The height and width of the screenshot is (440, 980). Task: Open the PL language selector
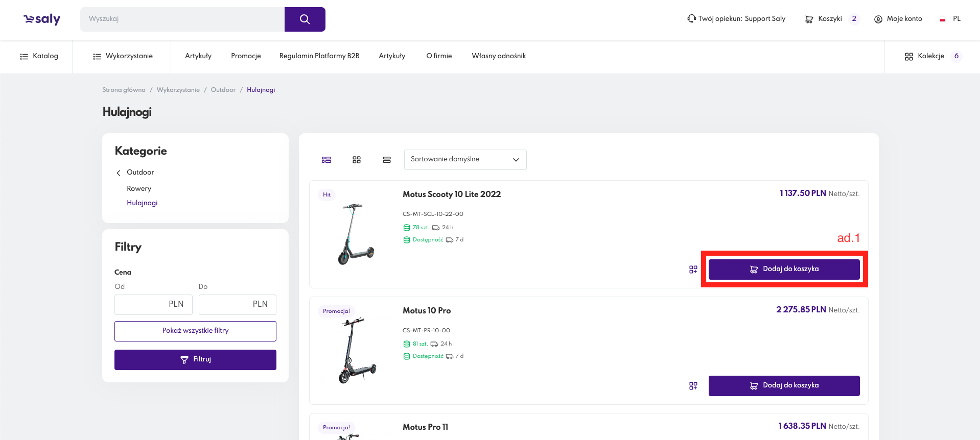[951, 19]
